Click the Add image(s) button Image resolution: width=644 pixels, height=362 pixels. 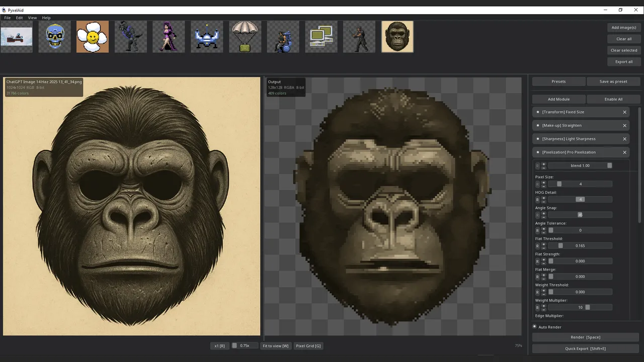pyautogui.click(x=624, y=28)
